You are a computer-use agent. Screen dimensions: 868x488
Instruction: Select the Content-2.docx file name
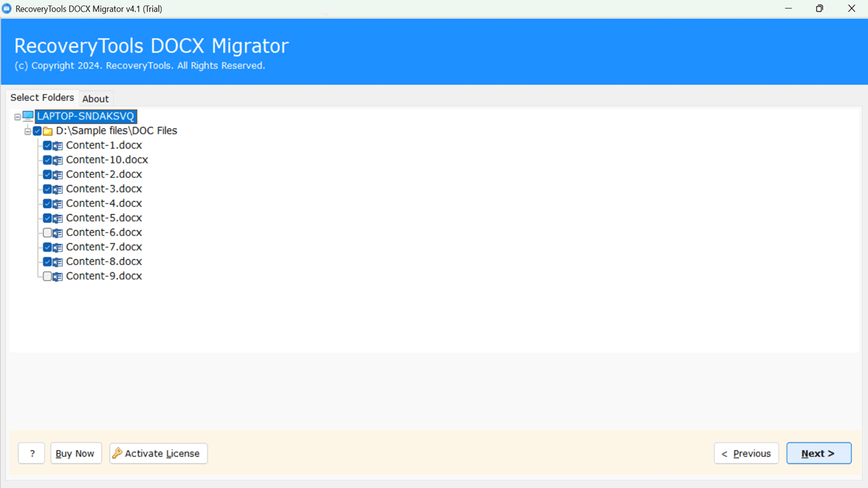(104, 175)
